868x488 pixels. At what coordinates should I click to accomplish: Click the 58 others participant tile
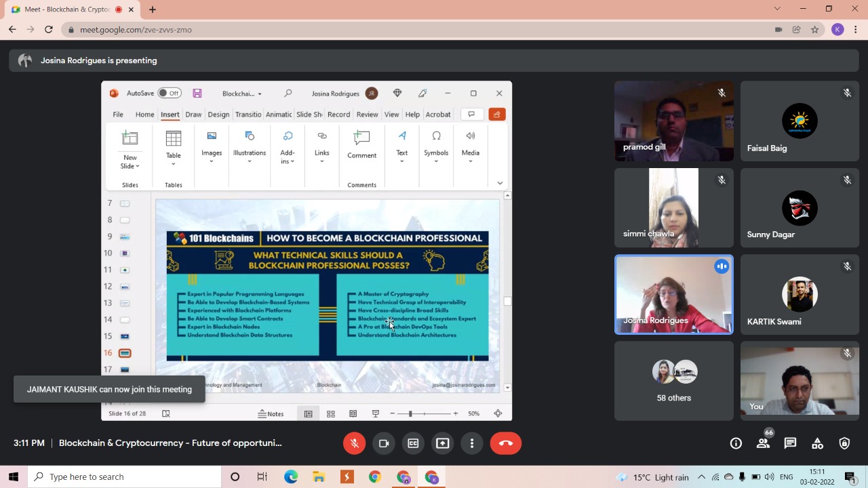point(673,381)
